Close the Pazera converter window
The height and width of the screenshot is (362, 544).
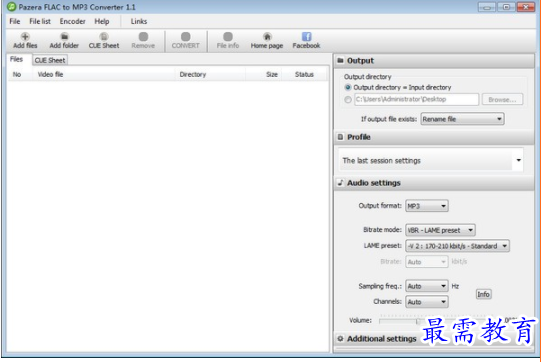526,7
